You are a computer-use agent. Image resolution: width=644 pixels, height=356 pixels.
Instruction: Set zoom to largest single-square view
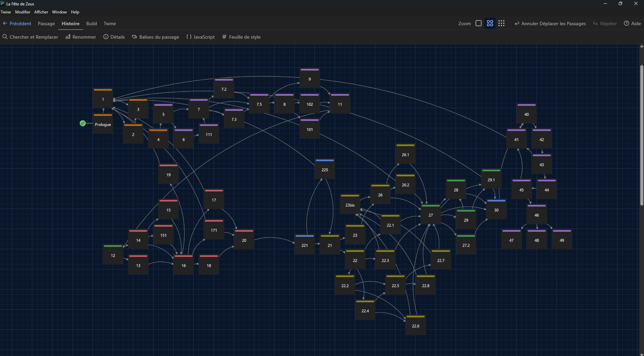pos(479,24)
